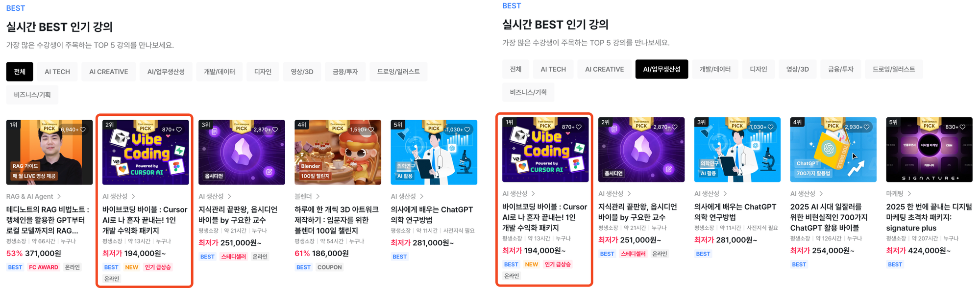This screenshot has height=288, width=980.
Task: Heart the ChatGPT 700 tips bible course
Action: [866, 127]
